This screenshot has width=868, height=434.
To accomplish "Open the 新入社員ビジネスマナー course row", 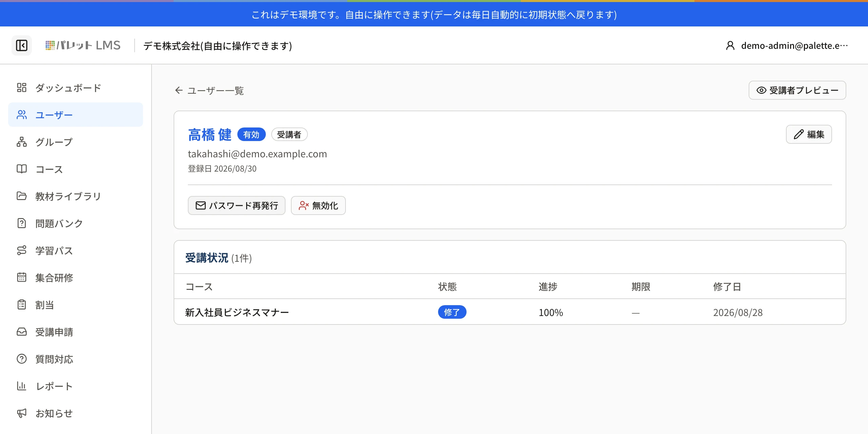I will (x=510, y=312).
